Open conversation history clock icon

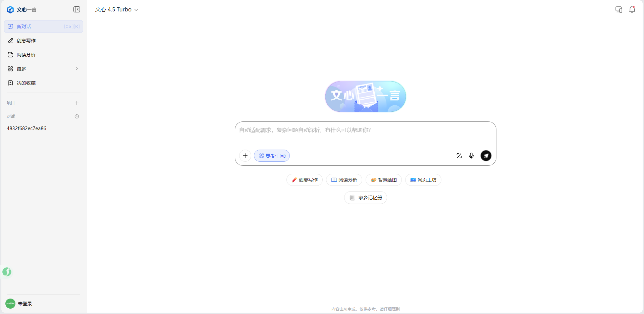77,116
